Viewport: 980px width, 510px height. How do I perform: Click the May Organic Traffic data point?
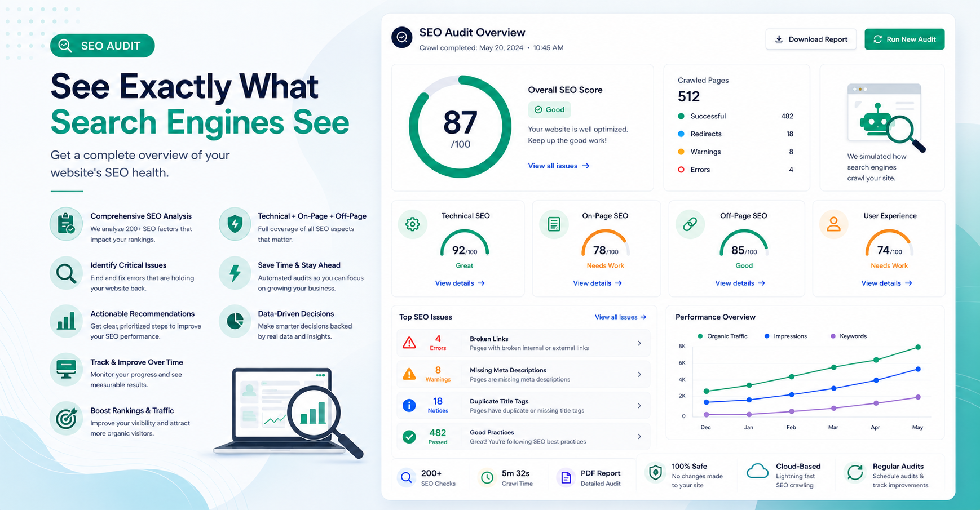pyautogui.click(x=918, y=347)
